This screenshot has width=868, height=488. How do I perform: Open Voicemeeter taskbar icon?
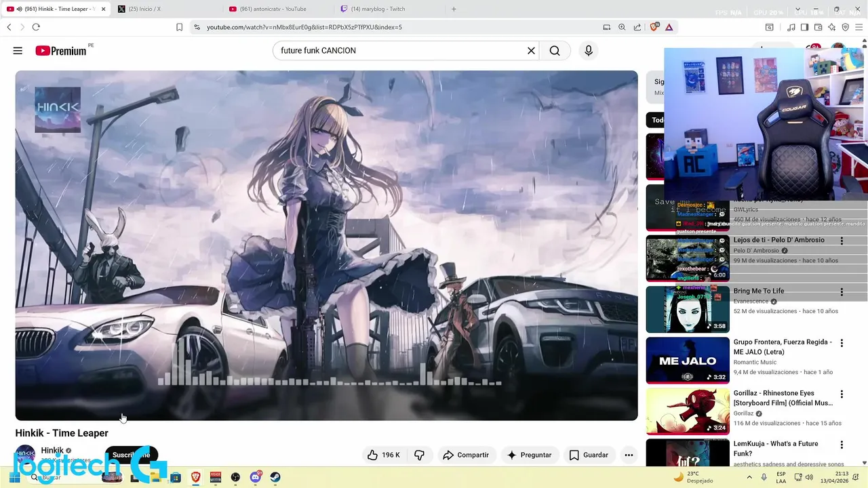click(216, 477)
